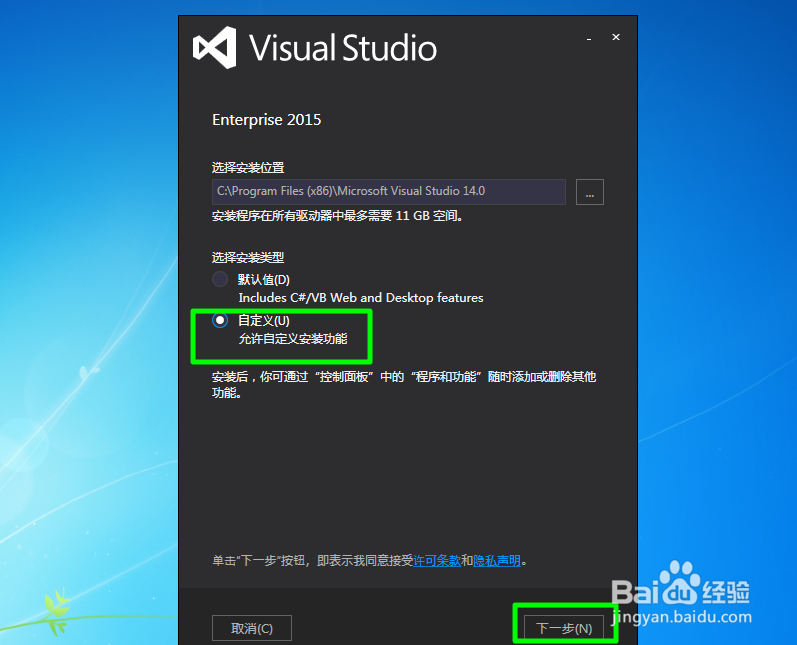Viewport: 797px width, 645px height.
Task: Minimize the Visual Studio installer window
Action: point(589,39)
